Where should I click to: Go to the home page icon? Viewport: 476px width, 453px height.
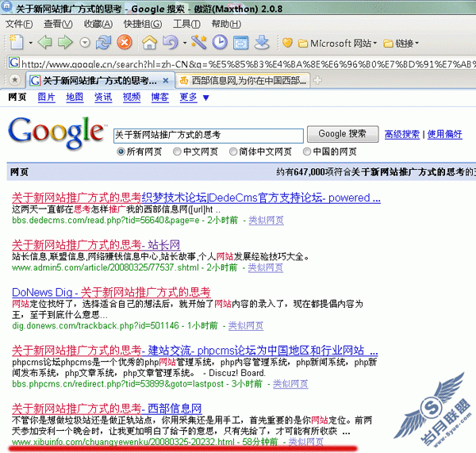149,43
